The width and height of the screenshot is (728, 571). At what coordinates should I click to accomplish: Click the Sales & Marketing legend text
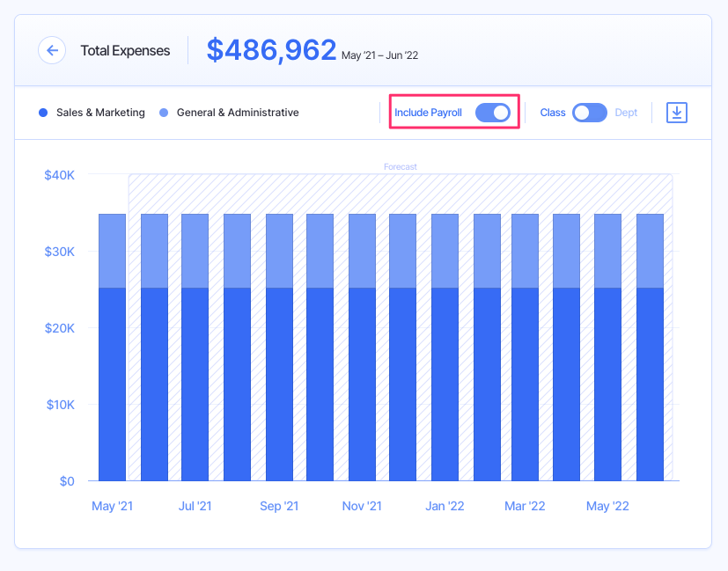pos(100,113)
